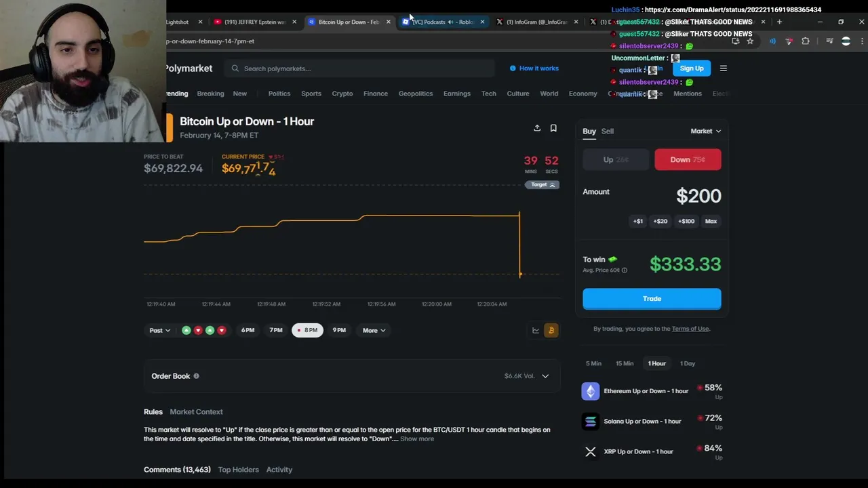The width and height of the screenshot is (868, 488).
Task: Open the More time windows dropdown
Action: (x=374, y=330)
